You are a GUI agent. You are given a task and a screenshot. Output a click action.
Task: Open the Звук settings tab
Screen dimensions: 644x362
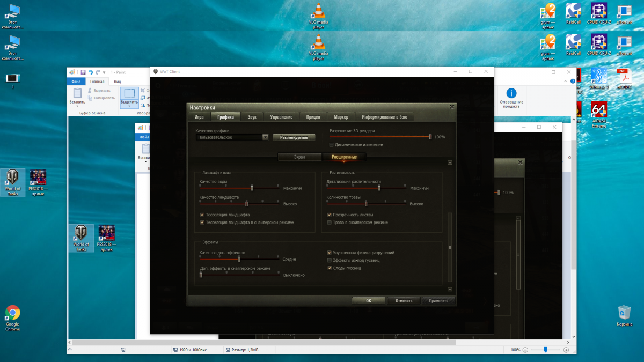click(252, 117)
